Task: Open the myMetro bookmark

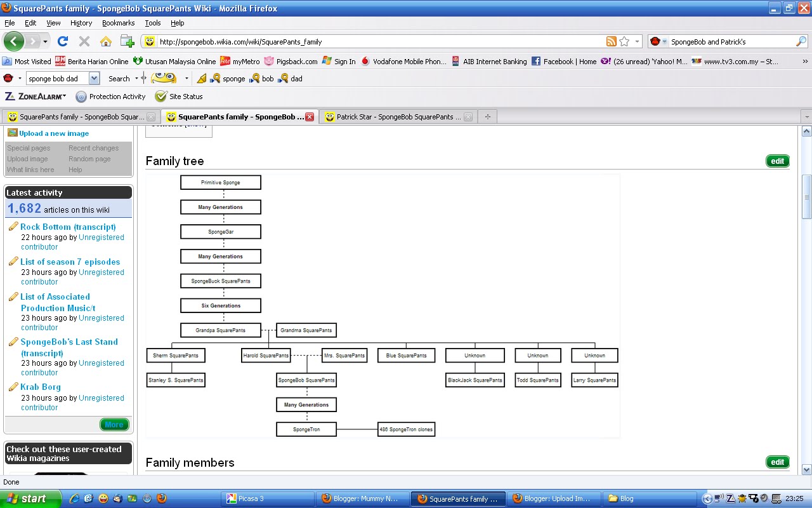Action: 240,62
